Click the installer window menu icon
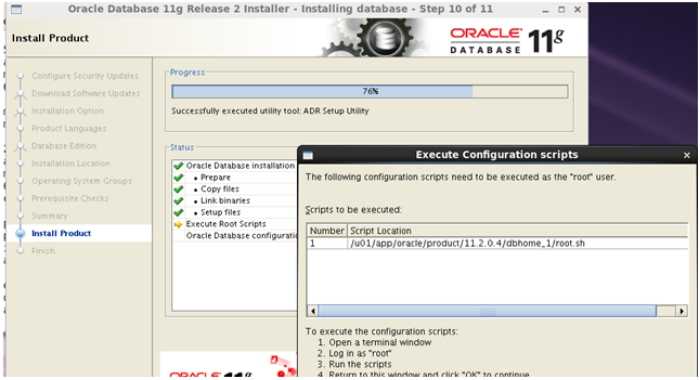 point(17,9)
